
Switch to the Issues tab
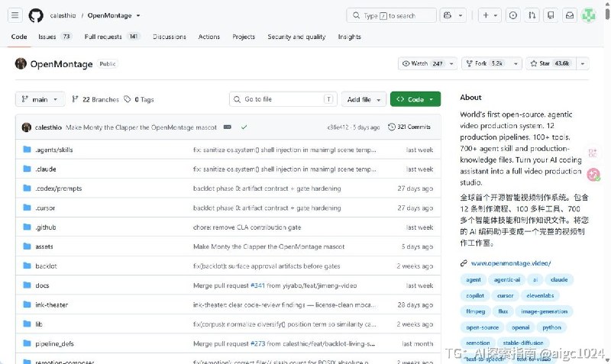click(54, 37)
